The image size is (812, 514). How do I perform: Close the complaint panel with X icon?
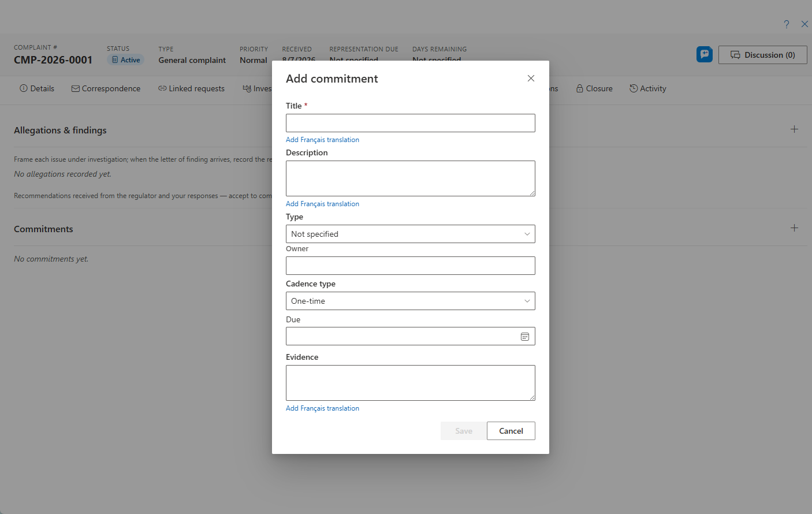click(x=804, y=24)
